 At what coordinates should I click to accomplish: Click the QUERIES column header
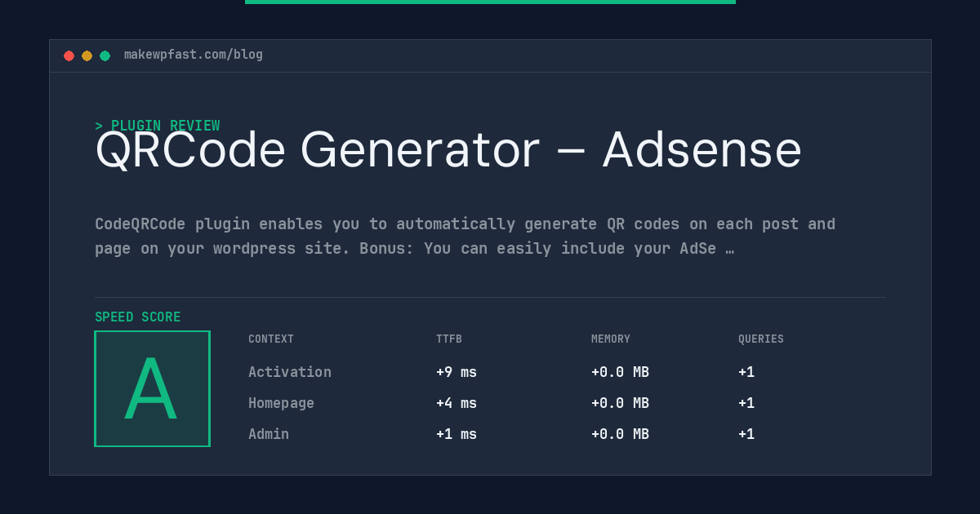(761, 339)
